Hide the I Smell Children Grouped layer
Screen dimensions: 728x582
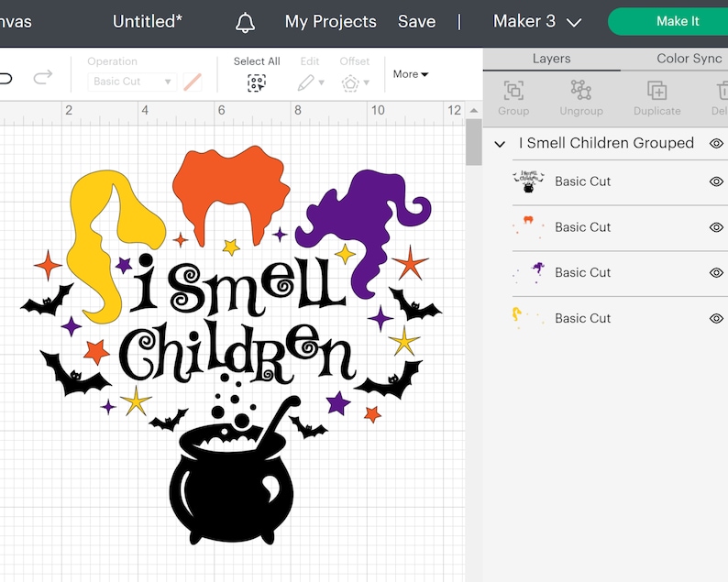click(716, 143)
